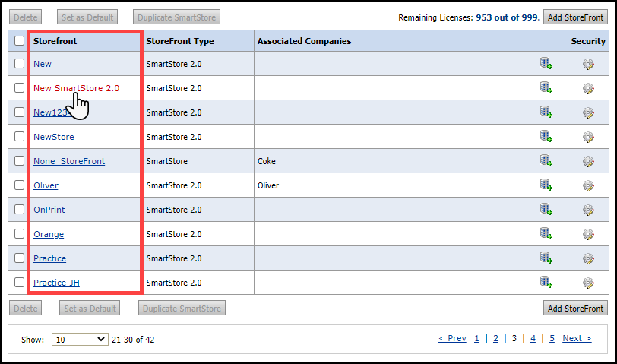Screen dimensions: 617x364
Task: Click the security gear icon for OnPrint
Action: tap(587, 210)
